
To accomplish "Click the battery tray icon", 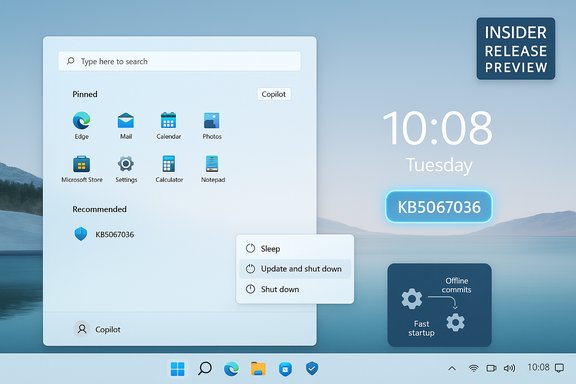I will tap(491, 368).
